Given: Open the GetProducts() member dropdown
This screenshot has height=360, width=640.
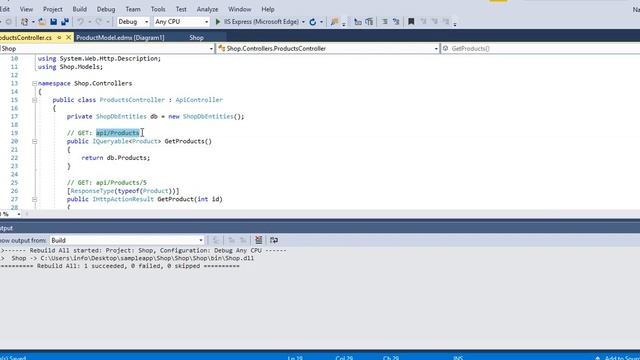Looking at the screenshot, I should point(540,49).
